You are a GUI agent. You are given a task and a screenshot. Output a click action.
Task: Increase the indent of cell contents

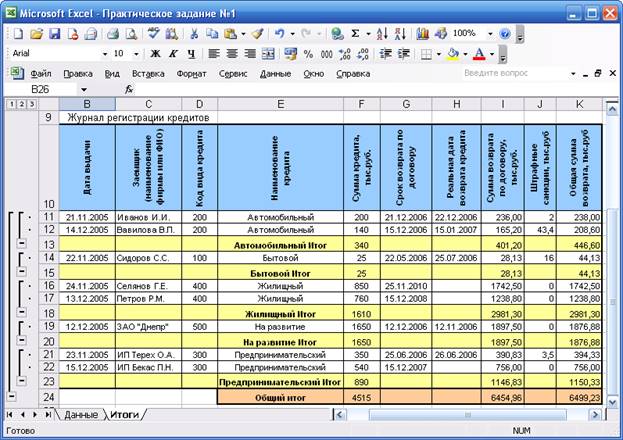coord(404,54)
